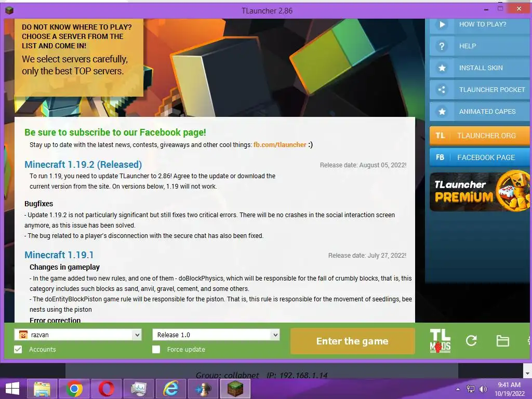Click the TLauncher title bar block icon

[9, 10]
